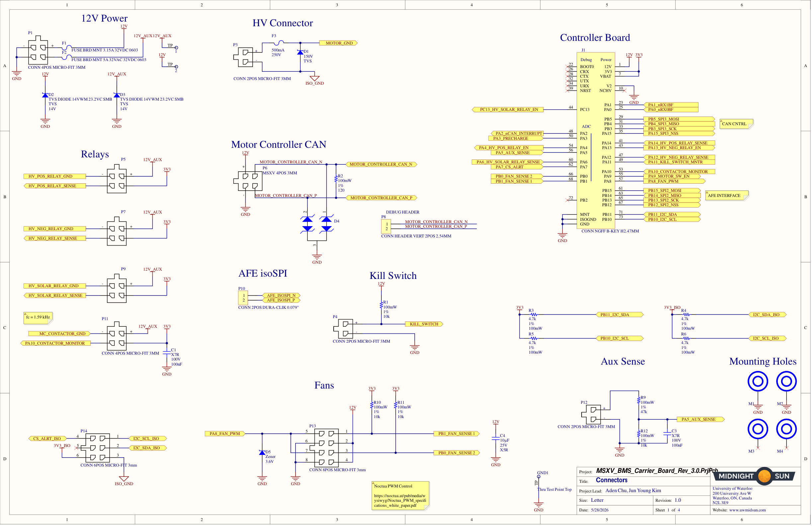The height and width of the screenshot is (526, 812).
Task: Click the 'Controller Board' section heading
Action: pos(595,38)
